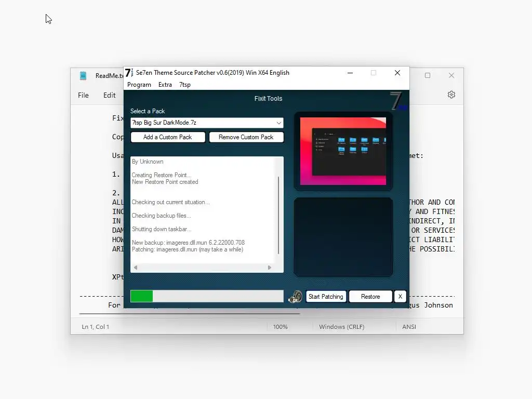Click the green patching progress bar

coord(207,296)
